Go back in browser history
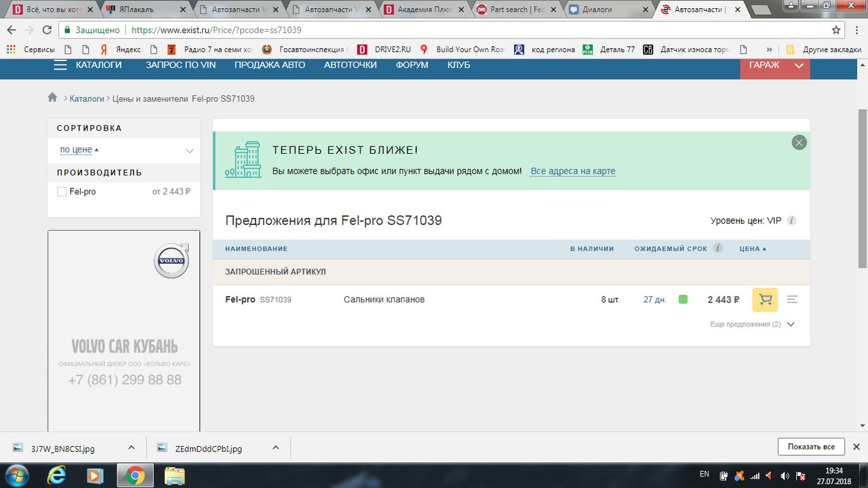The image size is (868, 488). pyautogui.click(x=12, y=30)
